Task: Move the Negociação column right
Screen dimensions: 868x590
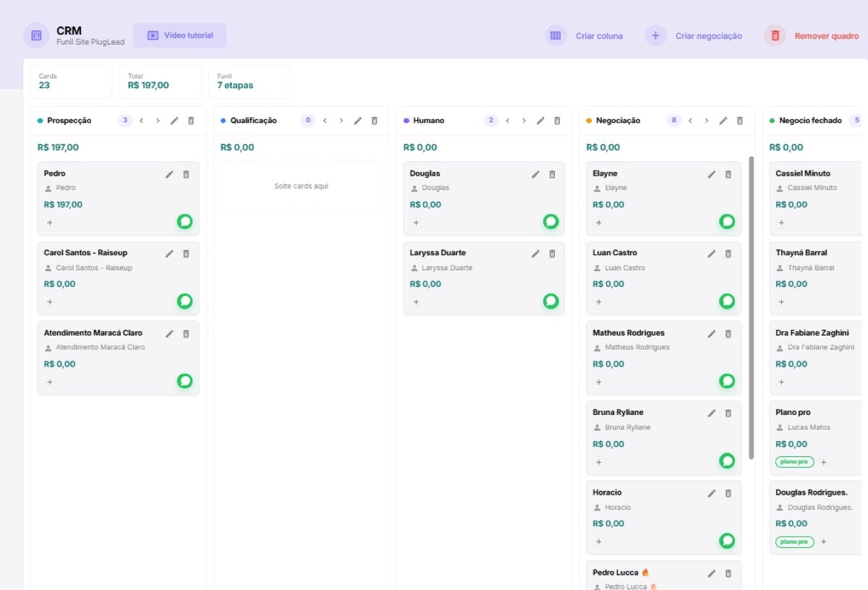Action: pos(707,121)
